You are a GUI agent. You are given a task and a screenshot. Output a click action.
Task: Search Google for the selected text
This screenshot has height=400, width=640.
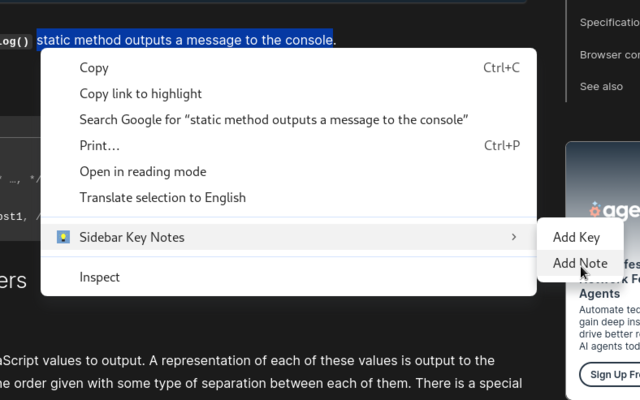pyautogui.click(x=274, y=120)
